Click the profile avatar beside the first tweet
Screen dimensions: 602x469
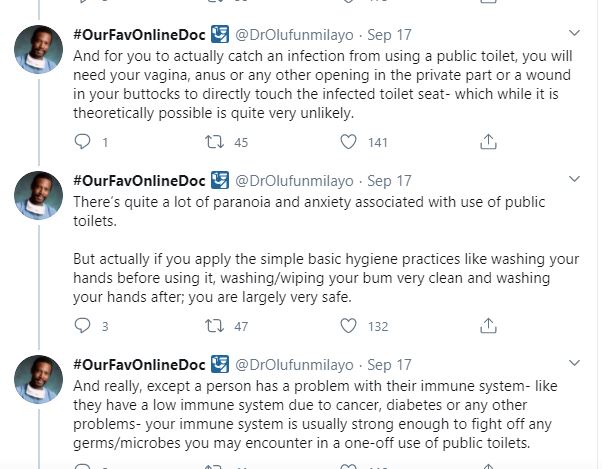tap(39, 47)
